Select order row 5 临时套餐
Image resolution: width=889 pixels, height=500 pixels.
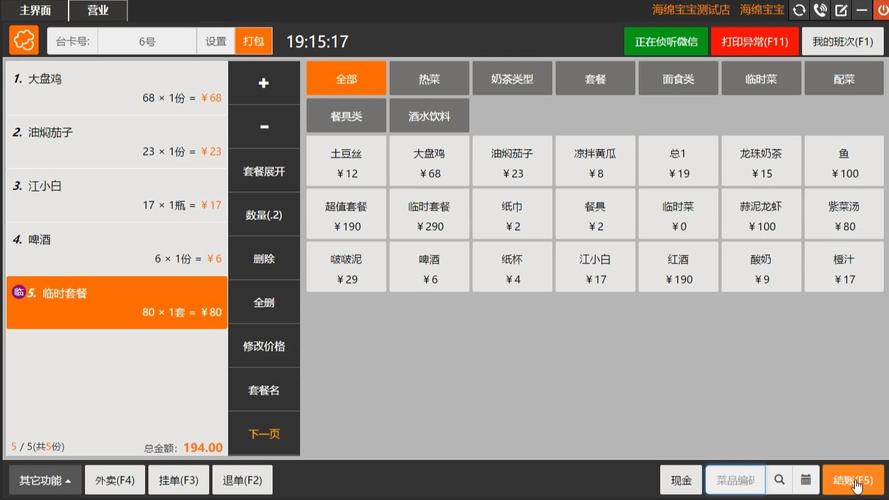coord(117,303)
